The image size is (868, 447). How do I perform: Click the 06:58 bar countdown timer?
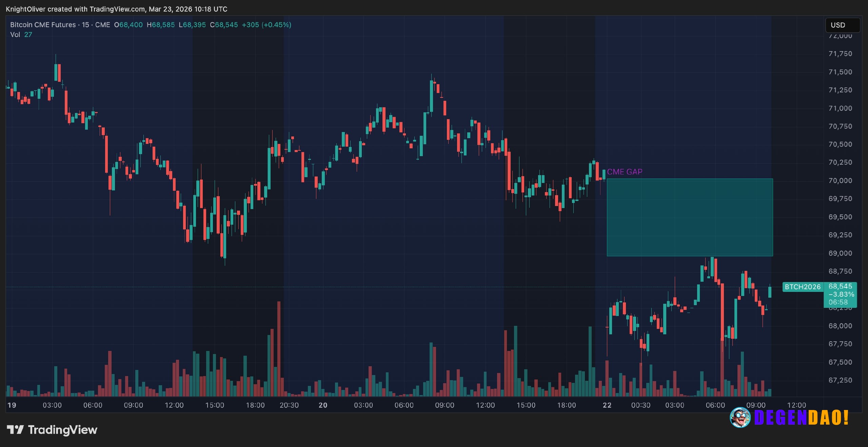tap(837, 302)
